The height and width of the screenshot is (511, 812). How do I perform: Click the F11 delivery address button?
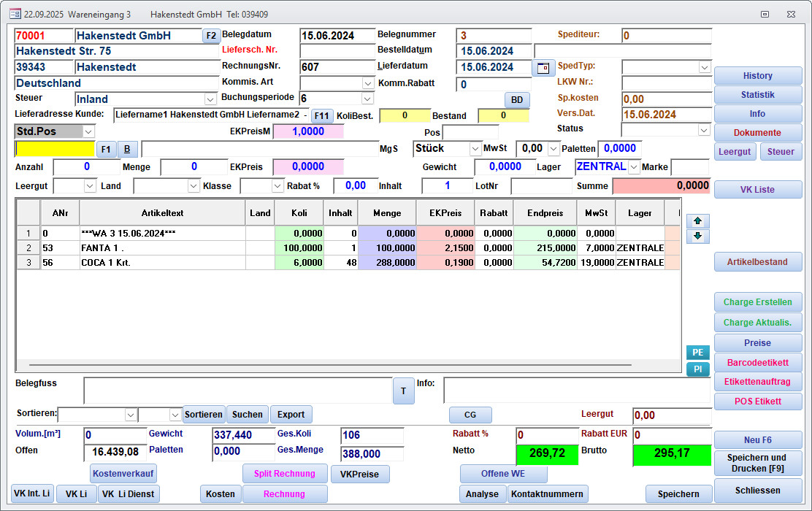point(322,115)
